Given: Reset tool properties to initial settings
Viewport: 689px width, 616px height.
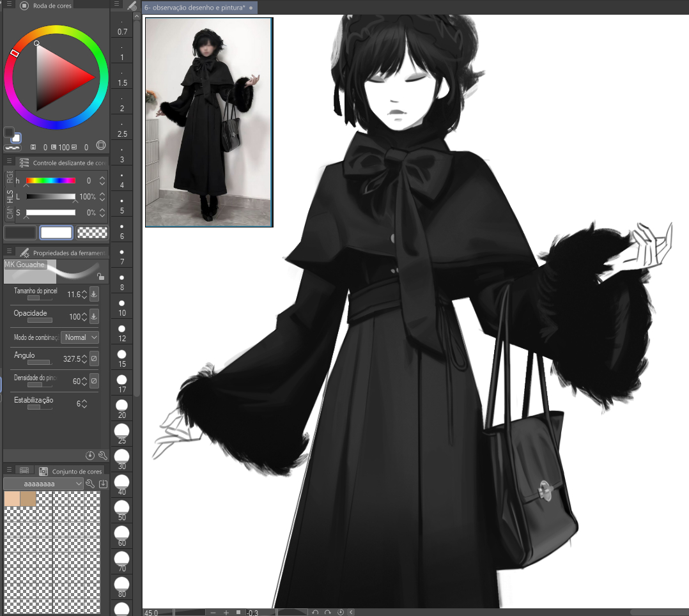Looking at the screenshot, I should (x=90, y=456).
